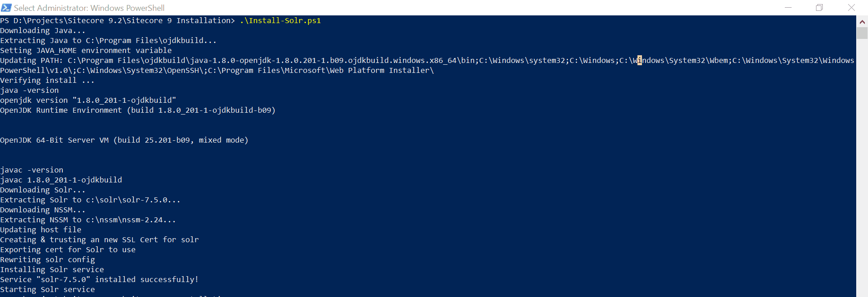Click the vertical scrollbar thumb
Viewport: 868px width, 297px height.
pos(862,33)
